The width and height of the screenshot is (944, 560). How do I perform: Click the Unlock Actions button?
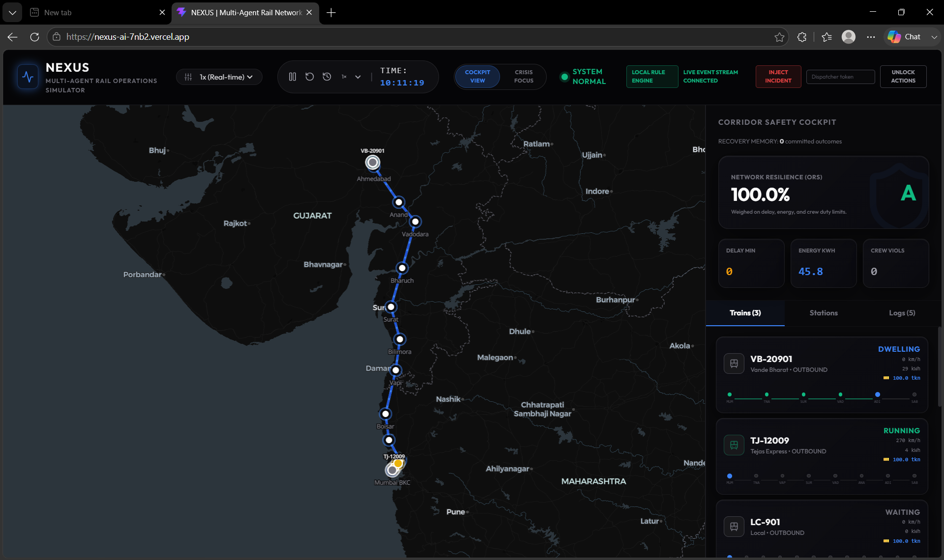click(903, 77)
